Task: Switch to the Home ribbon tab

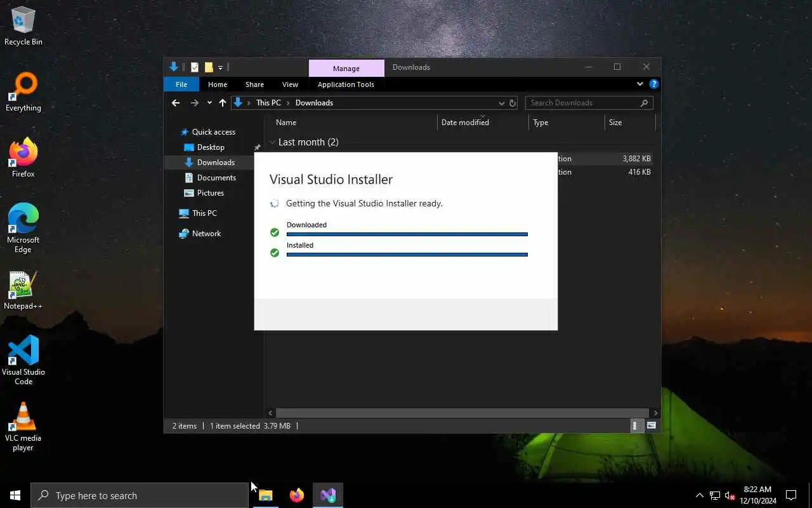Action: [x=218, y=84]
